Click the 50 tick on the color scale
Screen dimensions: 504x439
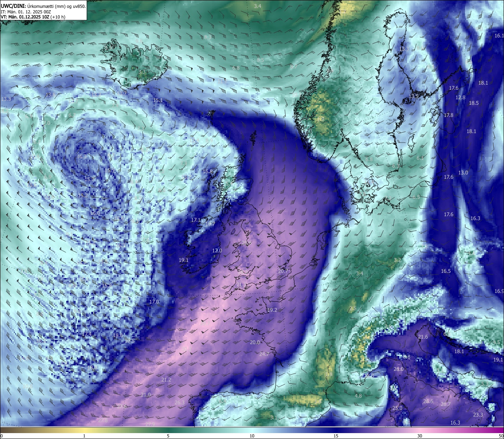[501, 436]
